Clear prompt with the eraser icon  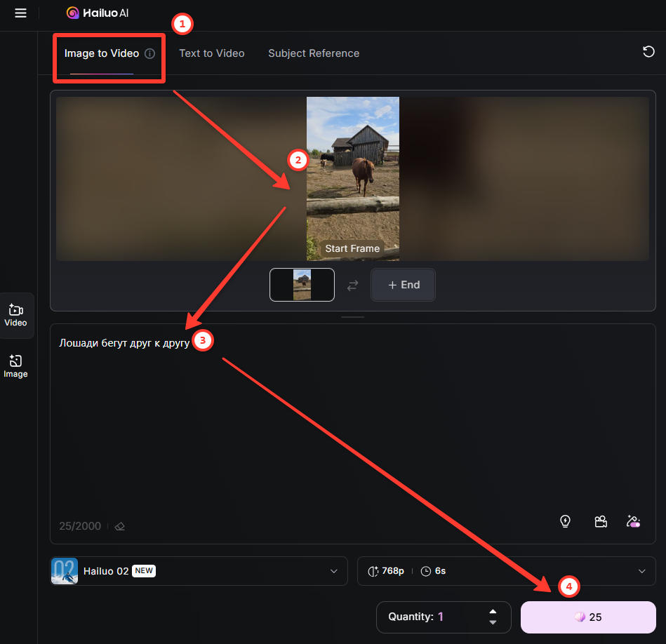tap(120, 526)
